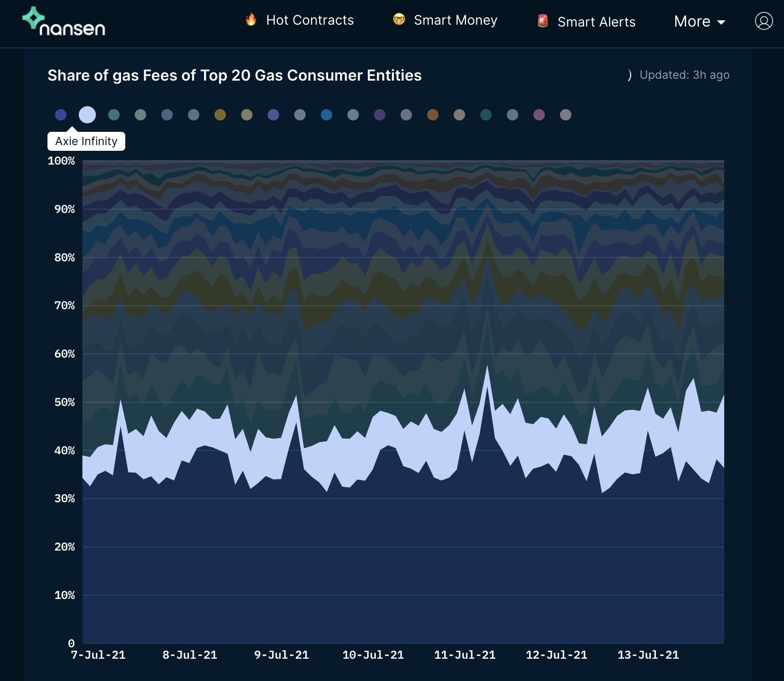Toggle the eighth khaki legend dot

247,115
